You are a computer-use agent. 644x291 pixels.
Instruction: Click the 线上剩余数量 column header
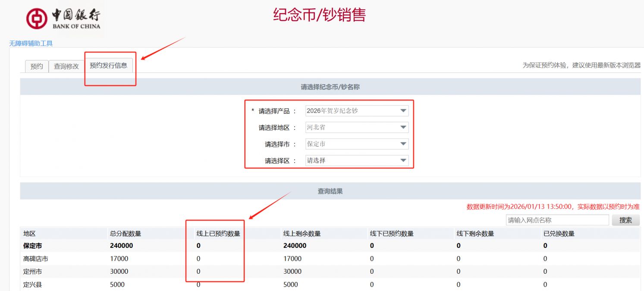302,234
